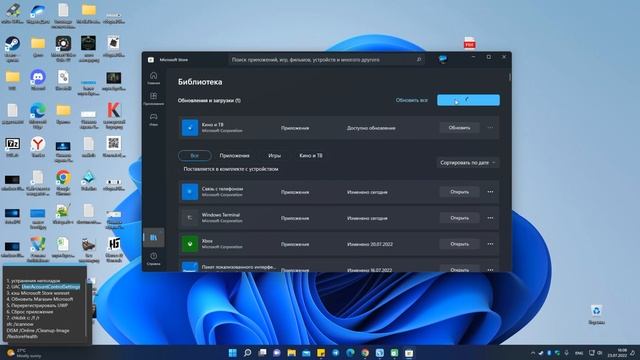Select the Игры filter tab
Screen dimensions: 640x360
tap(274, 156)
